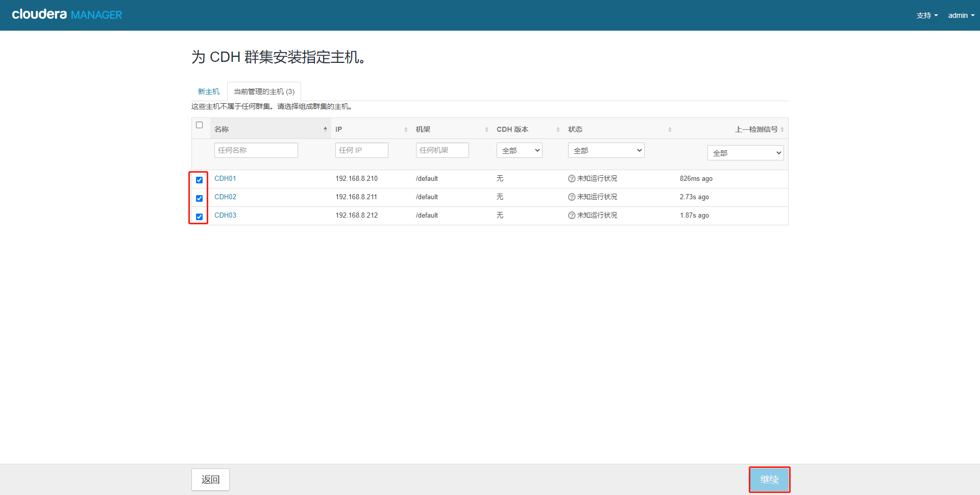
Task: Toggle the select-all hosts checkbox
Action: (x=199, y=125)
